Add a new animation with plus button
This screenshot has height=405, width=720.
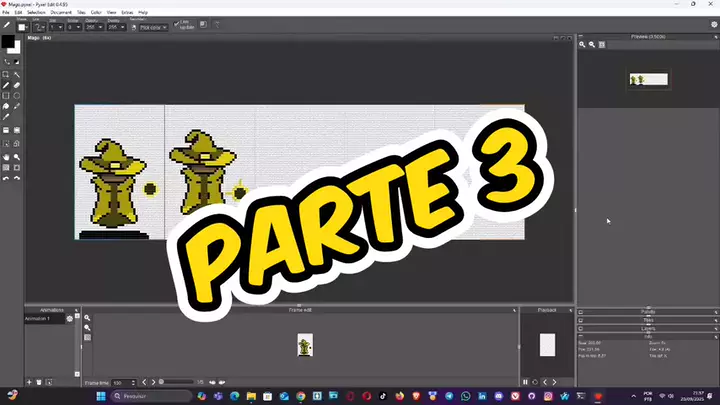point(27,382)
